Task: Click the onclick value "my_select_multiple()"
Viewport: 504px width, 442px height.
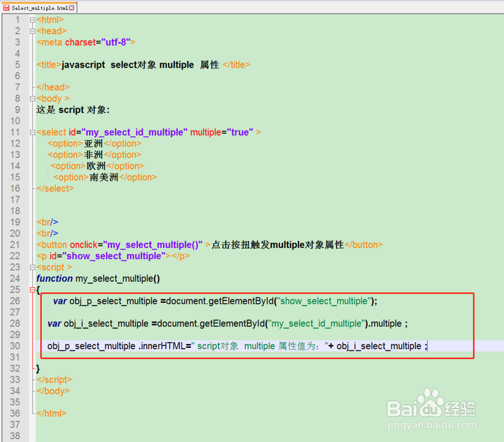Action: (153, 245)
